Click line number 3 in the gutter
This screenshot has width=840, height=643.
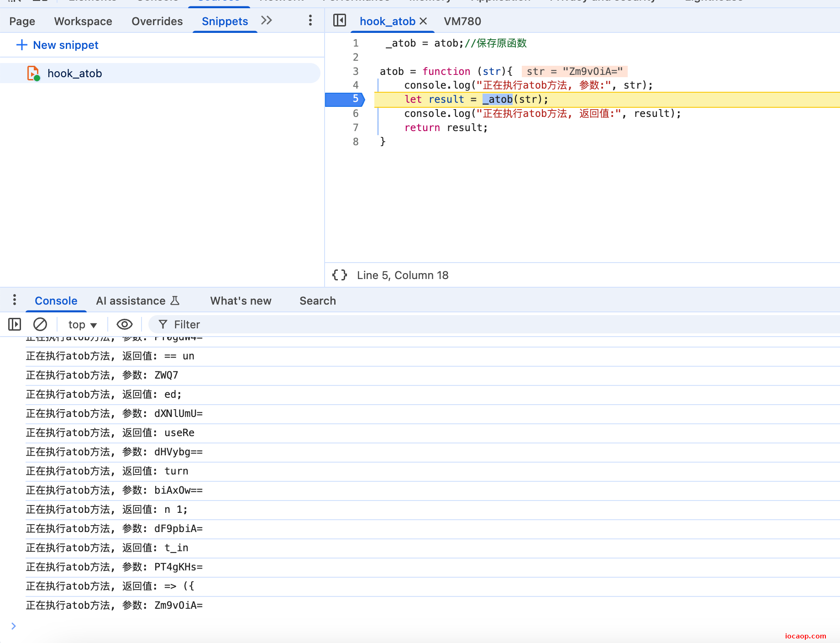click(x=356, y=71)
